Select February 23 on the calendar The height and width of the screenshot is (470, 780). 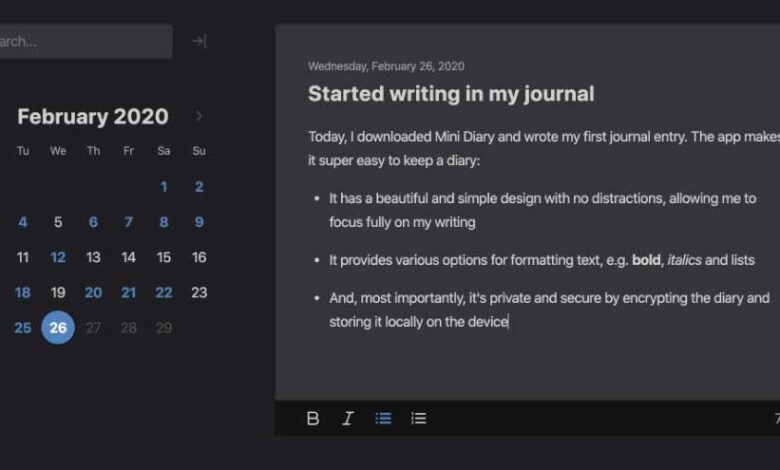199,292
